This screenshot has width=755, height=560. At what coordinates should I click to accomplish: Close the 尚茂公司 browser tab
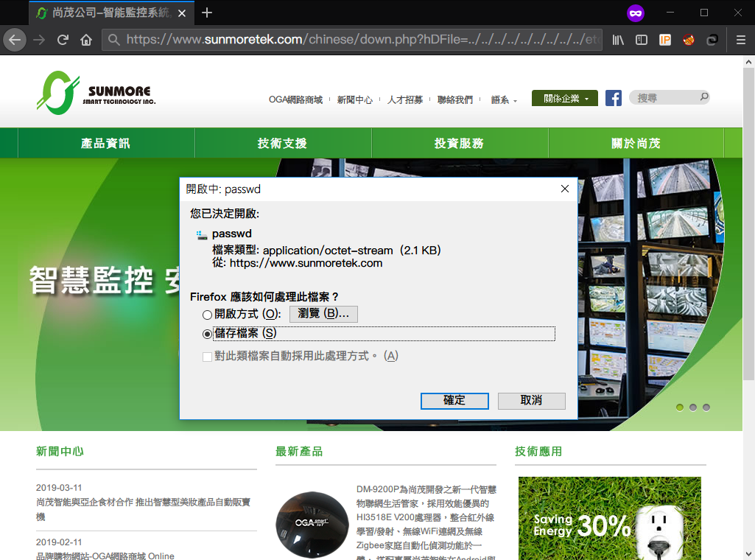click(182, 13)
